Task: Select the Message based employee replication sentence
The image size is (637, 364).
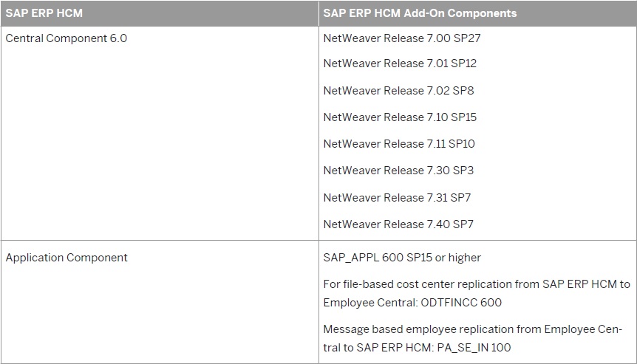Action: click(x=472, y=338)
